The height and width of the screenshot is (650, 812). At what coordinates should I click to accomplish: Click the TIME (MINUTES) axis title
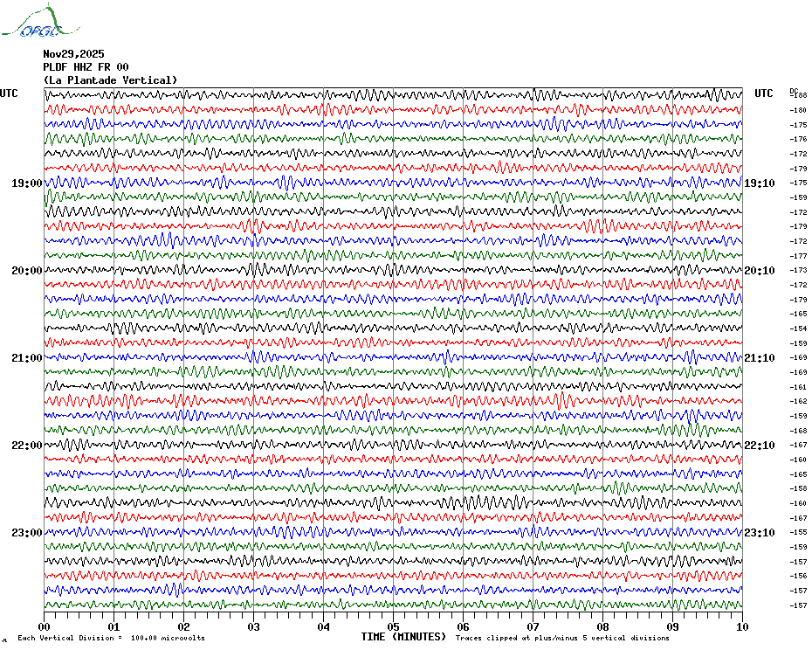point(403,637)
